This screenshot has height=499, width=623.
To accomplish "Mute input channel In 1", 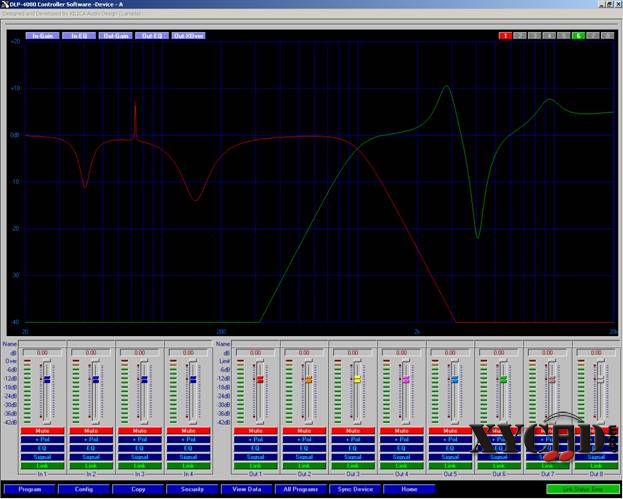I will (x=43, y=431).
